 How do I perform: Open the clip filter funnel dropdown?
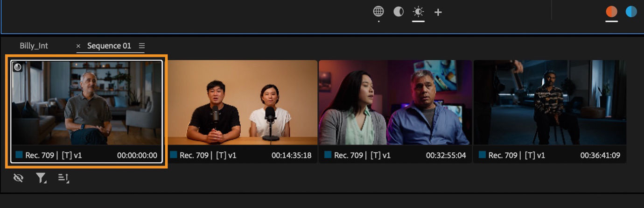pyautogui.click(x=41, y=178)
